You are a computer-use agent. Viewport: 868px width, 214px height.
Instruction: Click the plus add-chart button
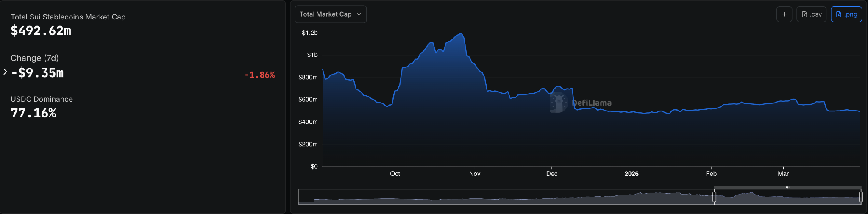(x=785, y=14)
